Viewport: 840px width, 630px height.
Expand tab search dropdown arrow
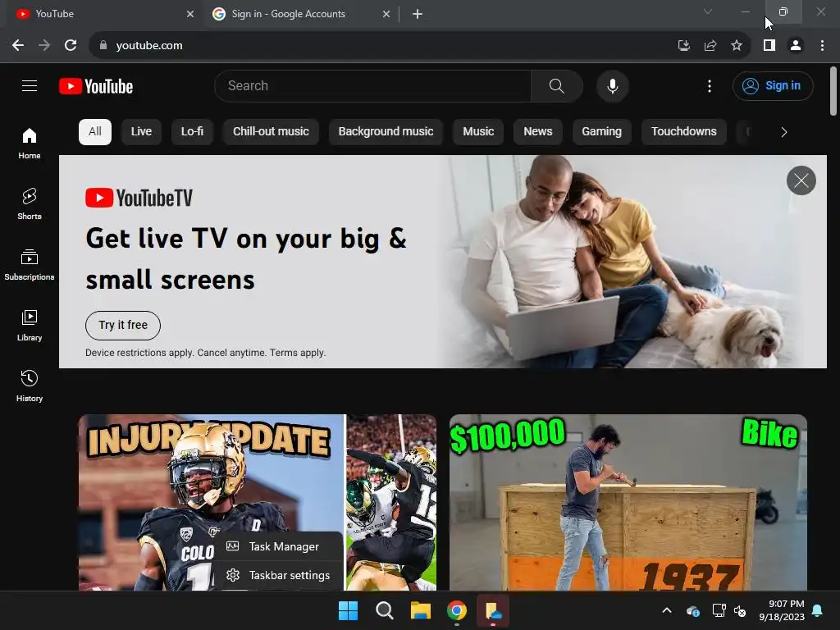coord(708,11)
